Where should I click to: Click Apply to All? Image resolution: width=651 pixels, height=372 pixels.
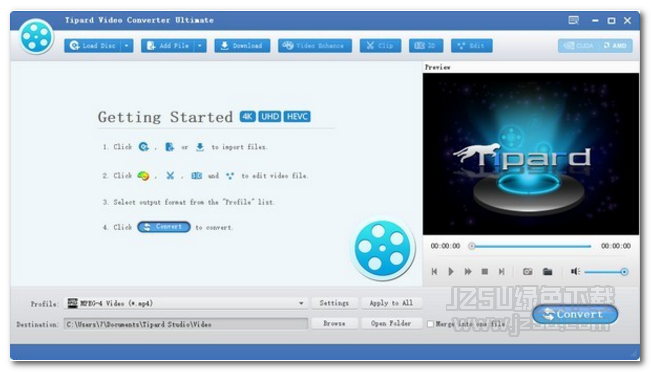(x=391, y=303)
